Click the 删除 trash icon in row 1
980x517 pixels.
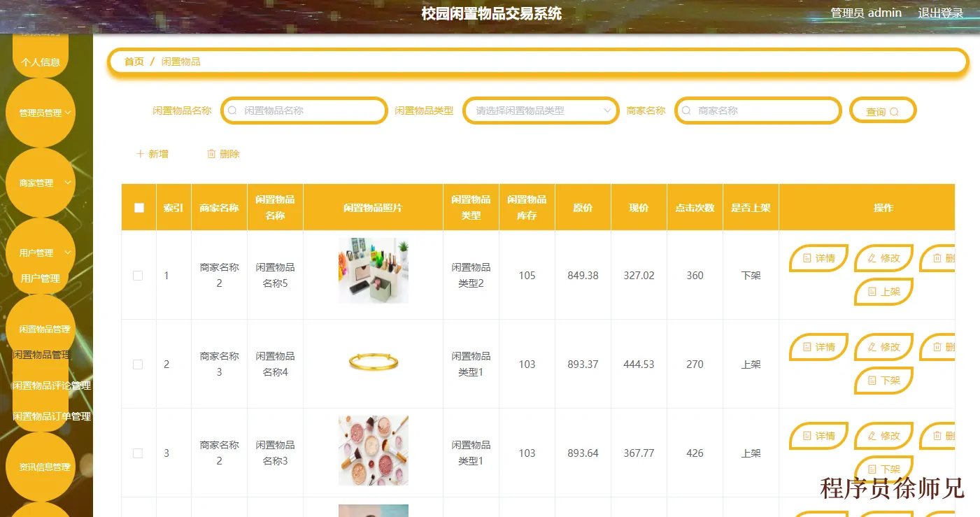(x=937, y=258)
